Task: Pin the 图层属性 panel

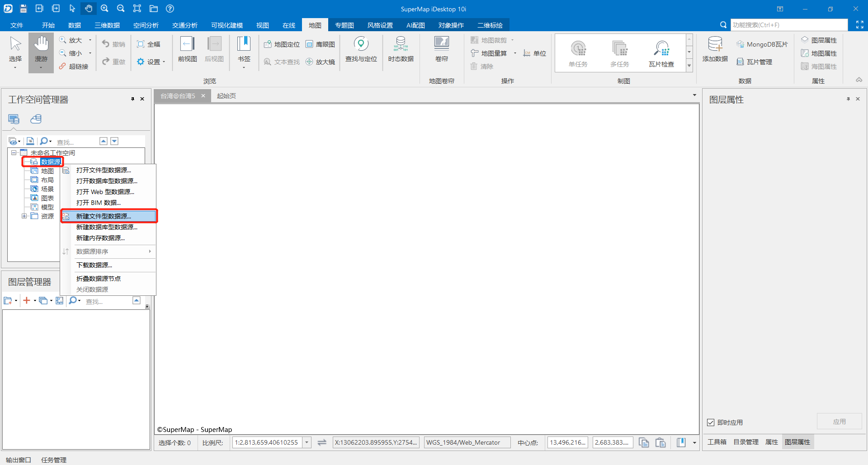Action: coord(848,99)
